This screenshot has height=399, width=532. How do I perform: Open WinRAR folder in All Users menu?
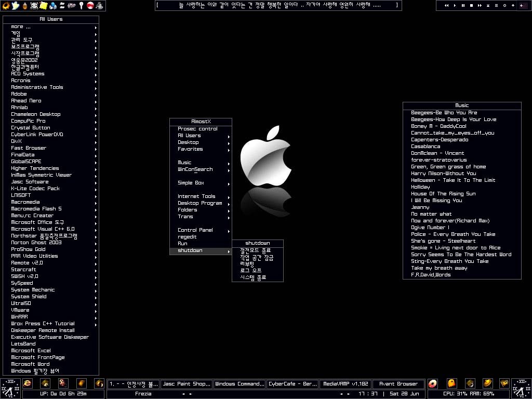tap(51, 317)
